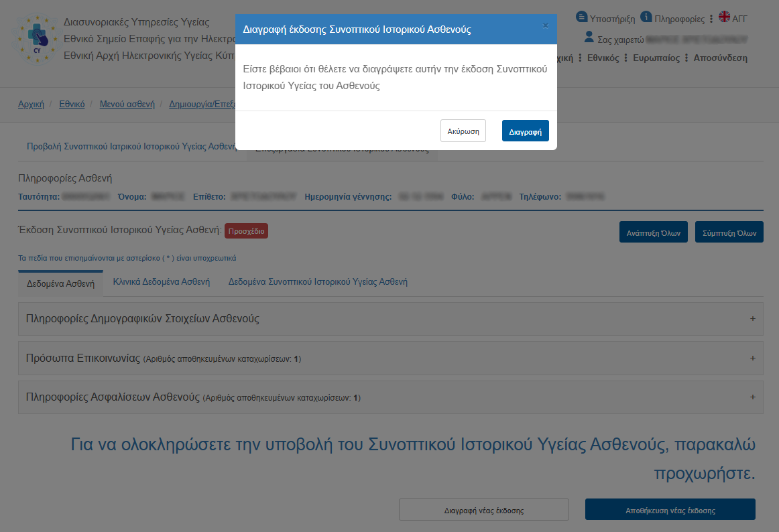Close the delete confirmation dialog with X
The width and height of the screenshot is (779, 532).
545,26
